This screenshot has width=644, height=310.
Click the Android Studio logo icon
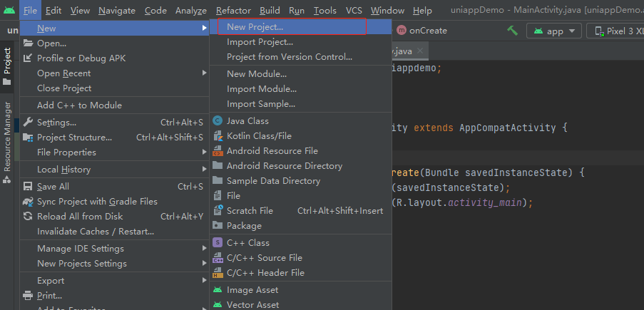(9, 10)
